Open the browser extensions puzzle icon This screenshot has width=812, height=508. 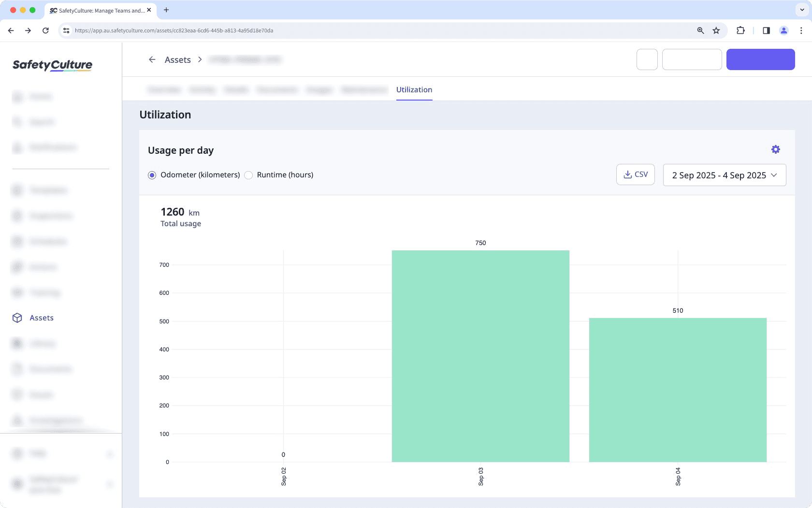pos(740,30)
